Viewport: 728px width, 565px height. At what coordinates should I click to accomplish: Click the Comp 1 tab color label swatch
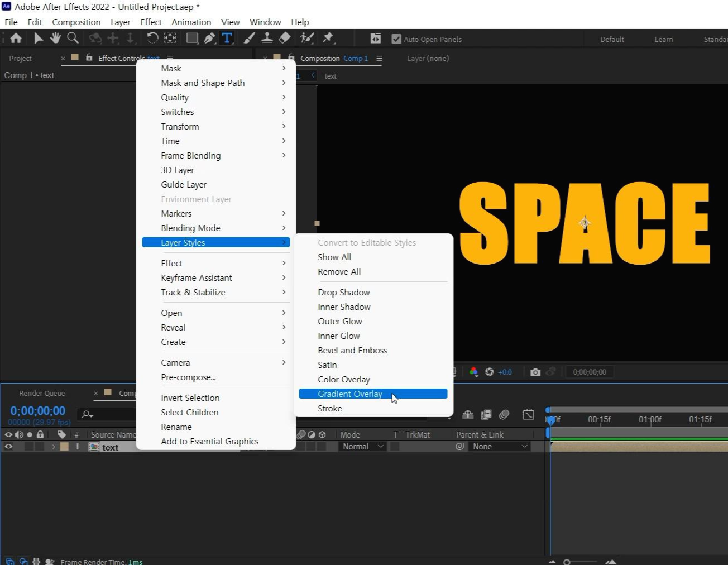click(108, 392)
